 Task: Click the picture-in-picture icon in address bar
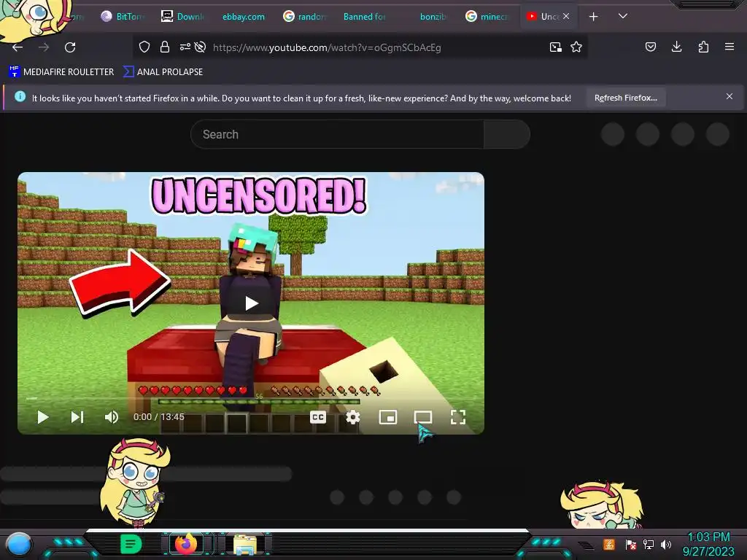coord(555,47)
